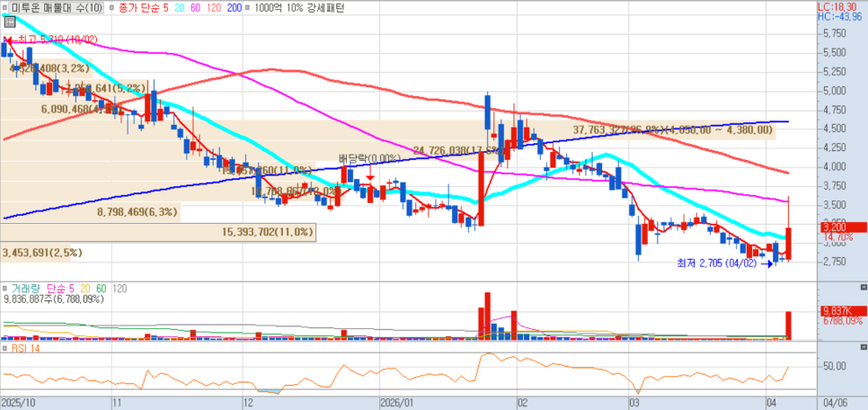Toggle the small square before RSI 14
Image resolution: width=868 pixels, height=410 pixels.
coord(5,348)
